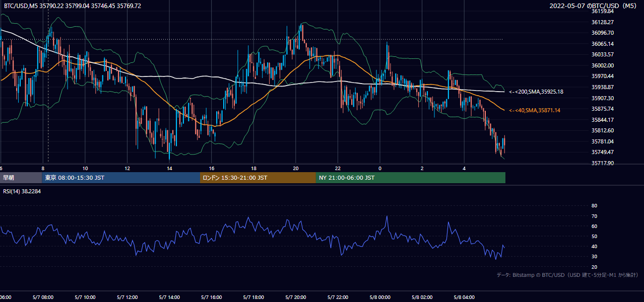Click the 5/7 08:00 date axis label
Image resolution: width=644 pixels, height=302 pixels.
point(43,297)
